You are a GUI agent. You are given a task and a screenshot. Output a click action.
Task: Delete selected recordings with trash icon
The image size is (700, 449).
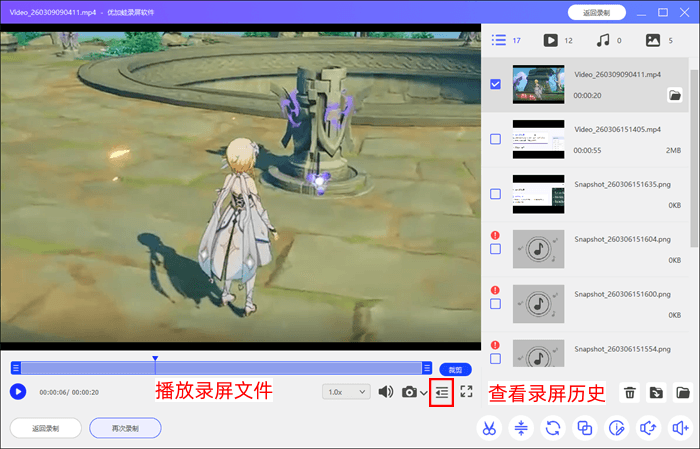630,393
